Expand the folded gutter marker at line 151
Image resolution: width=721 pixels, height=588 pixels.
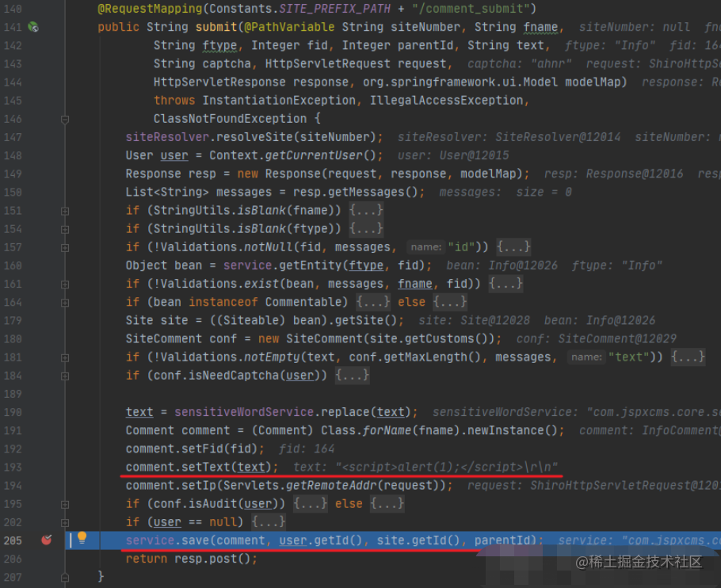[65, 211]
